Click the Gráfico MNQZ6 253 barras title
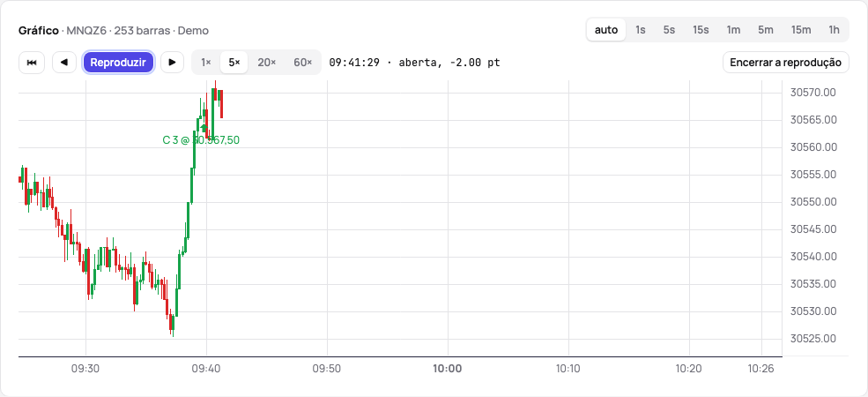The height and width of the screenshot is (397, 868). tap(114, 31)
